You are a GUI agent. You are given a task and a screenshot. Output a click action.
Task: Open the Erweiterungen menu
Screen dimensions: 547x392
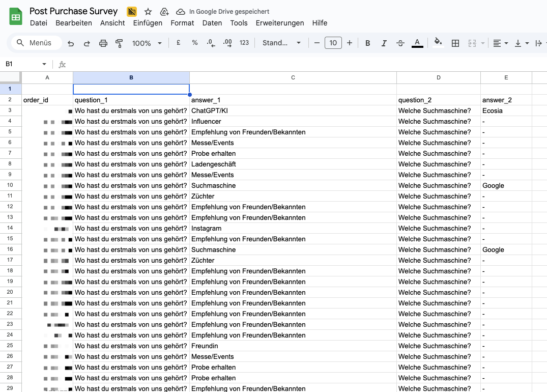[x=279, y=23]
